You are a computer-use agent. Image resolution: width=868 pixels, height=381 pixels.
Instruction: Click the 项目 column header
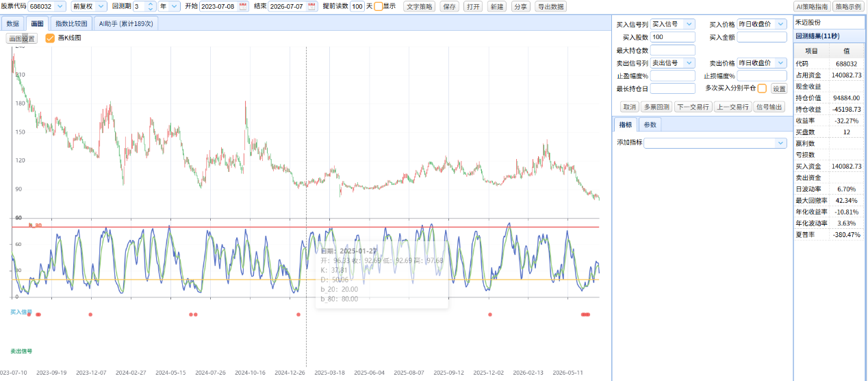[x=811, y=51]
